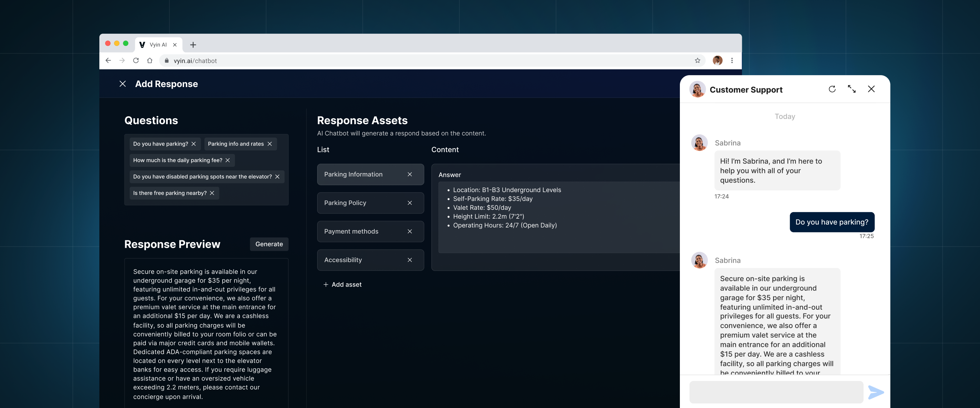Select the Parking Information asset

point(354,174)
